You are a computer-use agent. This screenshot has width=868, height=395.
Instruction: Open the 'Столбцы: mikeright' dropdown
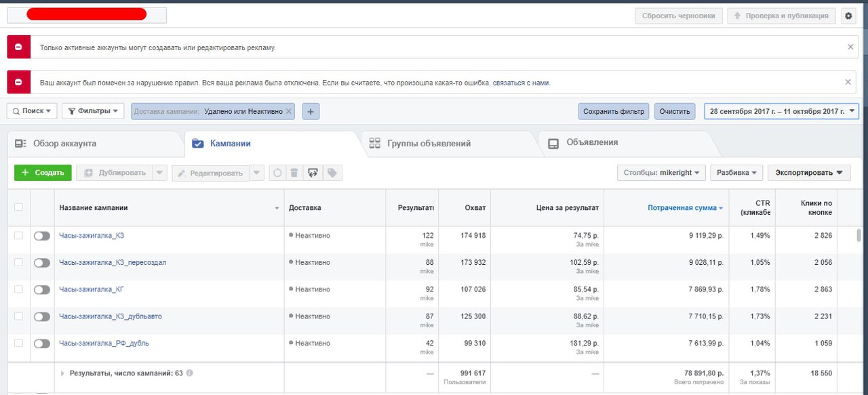coord(662,173)
